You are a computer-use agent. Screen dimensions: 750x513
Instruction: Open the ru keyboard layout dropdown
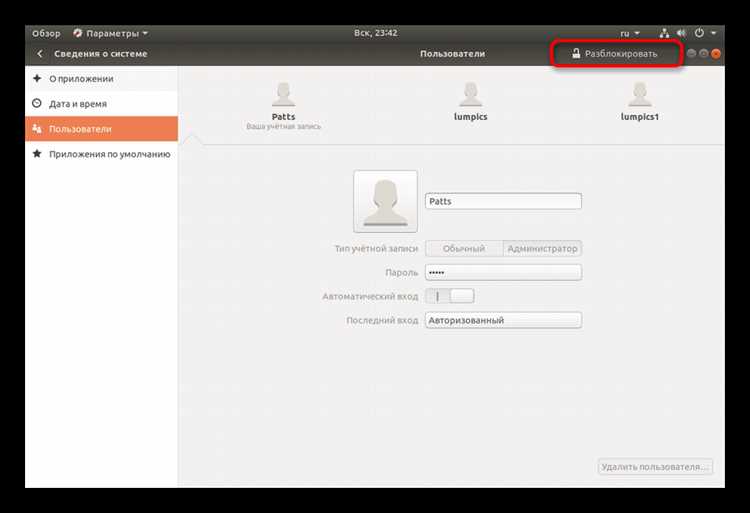pyautogui.click(x=629, y=33)
